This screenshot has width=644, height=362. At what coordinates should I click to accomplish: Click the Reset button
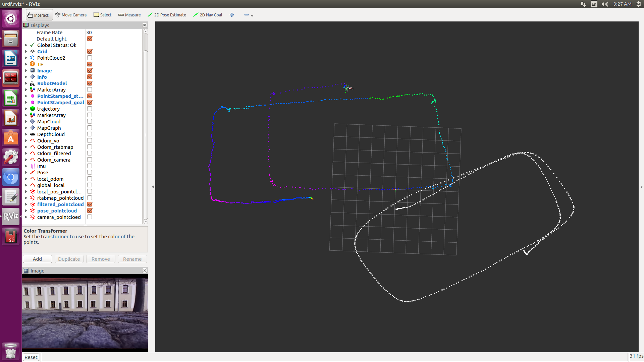(31, 357)
